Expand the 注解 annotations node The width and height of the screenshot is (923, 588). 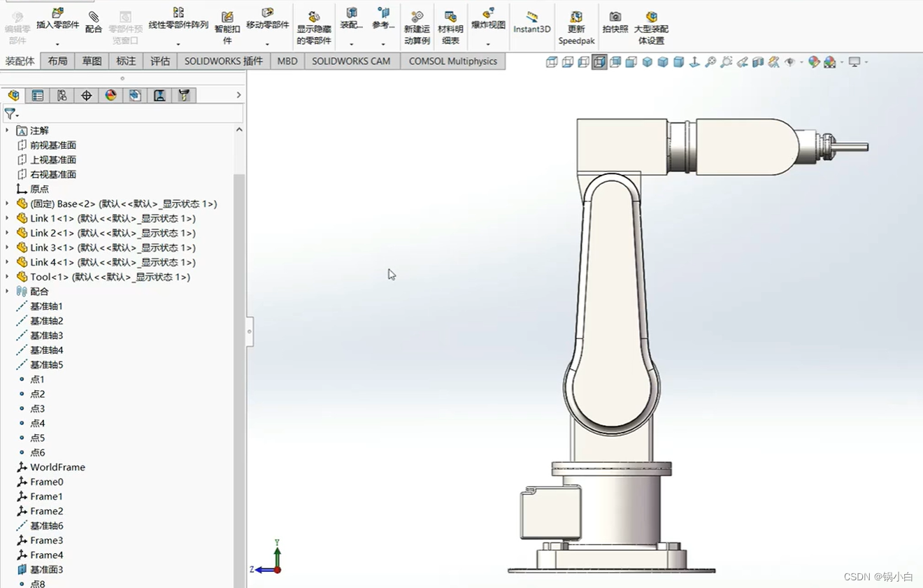8,130
